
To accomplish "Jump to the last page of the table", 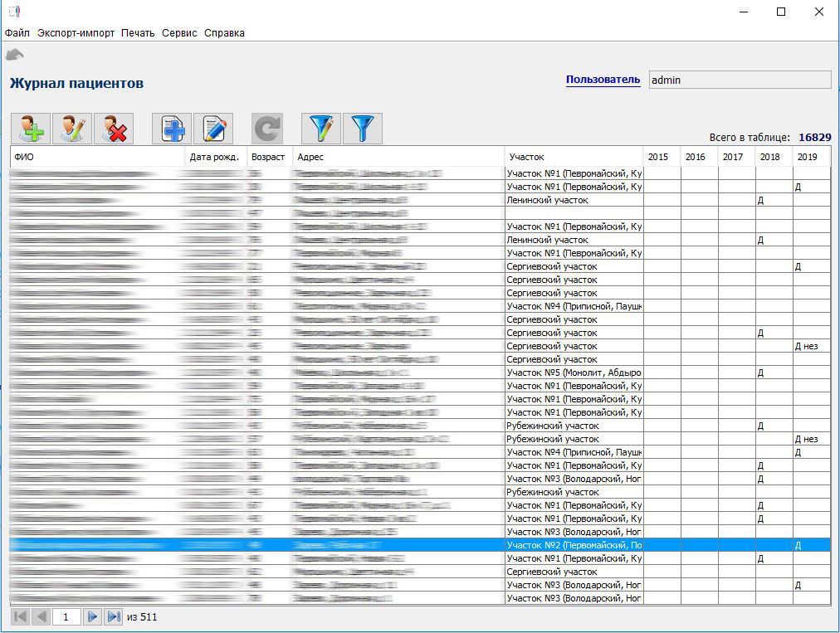I will (114, 616).
